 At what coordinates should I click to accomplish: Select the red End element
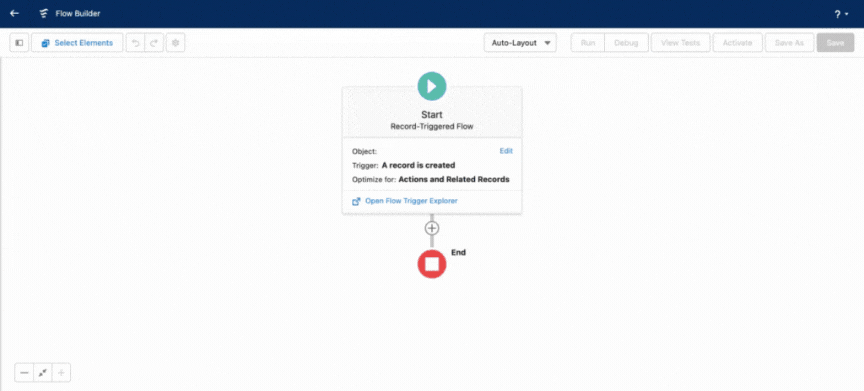tap(432, 264)
